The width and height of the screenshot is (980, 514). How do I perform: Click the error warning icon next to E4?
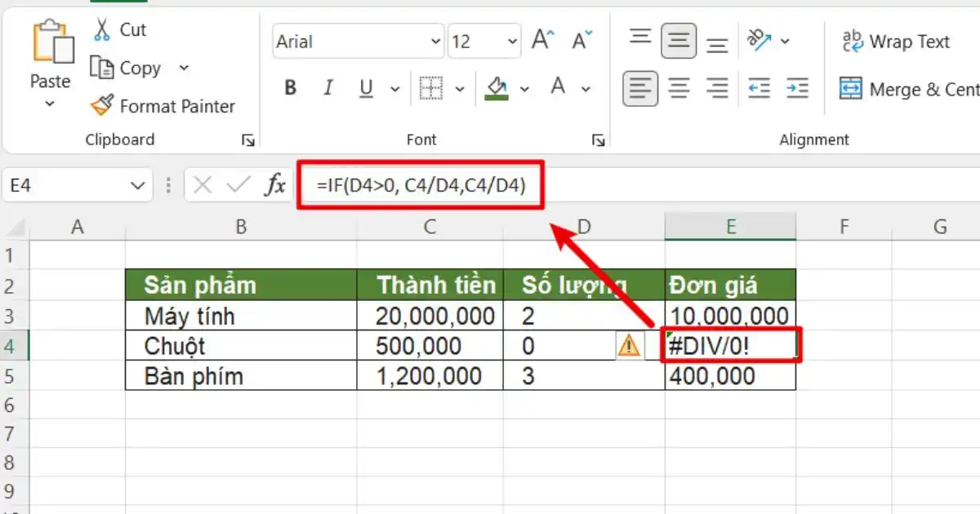629,346
